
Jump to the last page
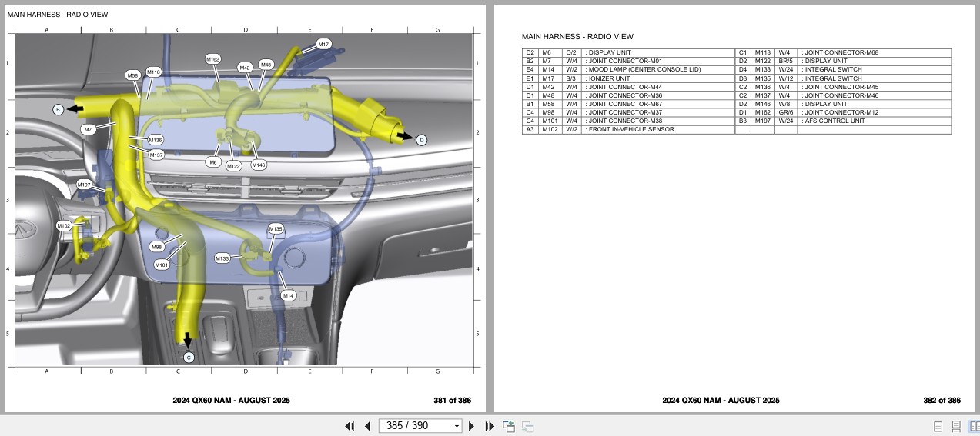tap(490, 426)
